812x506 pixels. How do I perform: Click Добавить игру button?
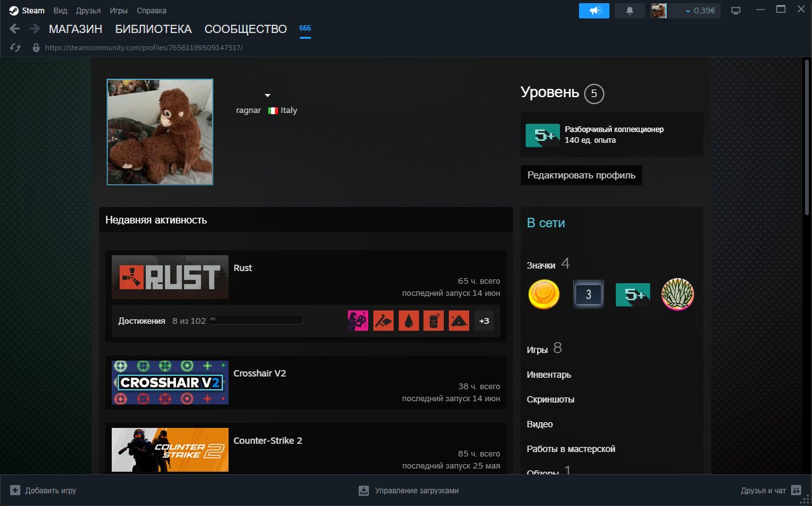pos(43,491)
